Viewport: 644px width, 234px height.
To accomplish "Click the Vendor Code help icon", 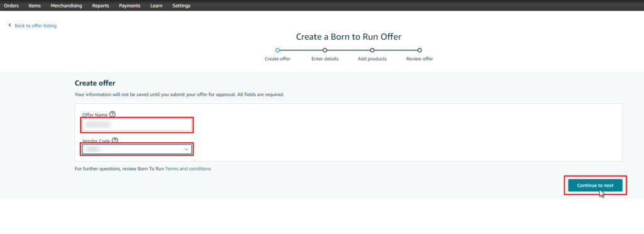I will tap(114, 140).
